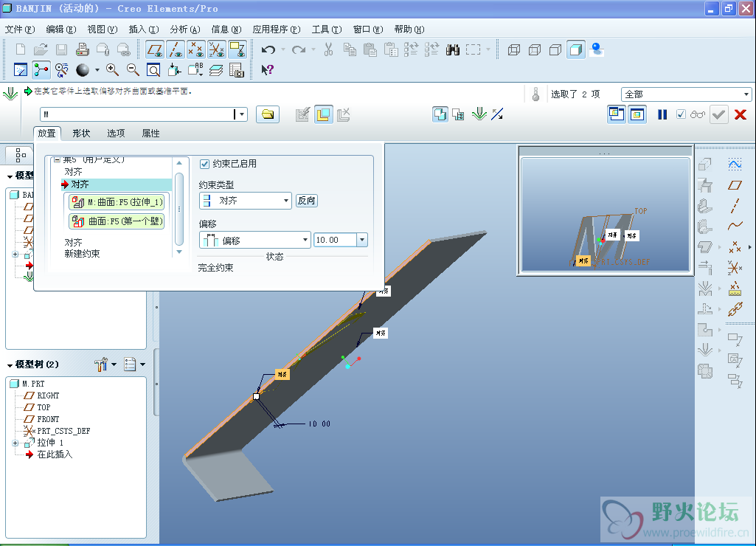Toggle annotation element display
This screenshot has height=546, width=756.
pos(237,49)
